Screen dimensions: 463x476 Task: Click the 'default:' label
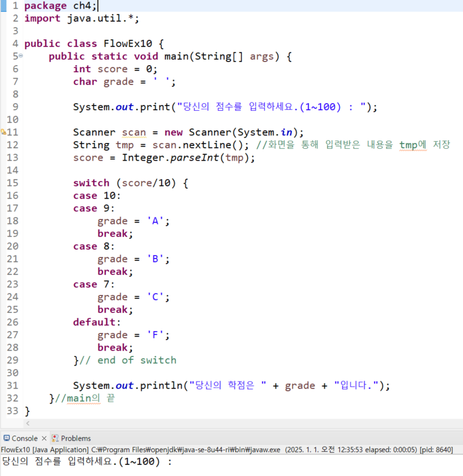(x=97, y=322)
